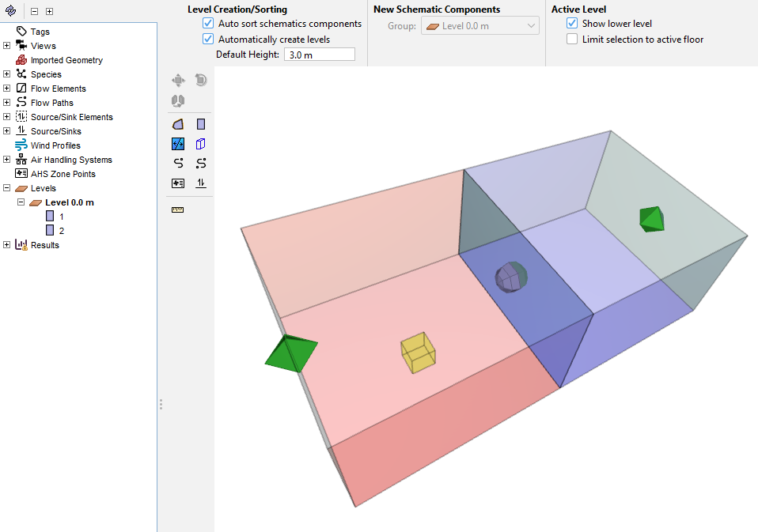The image size is (758, 532).
Task: Select Wind Profiles in the tree
Action: (55, 145)
